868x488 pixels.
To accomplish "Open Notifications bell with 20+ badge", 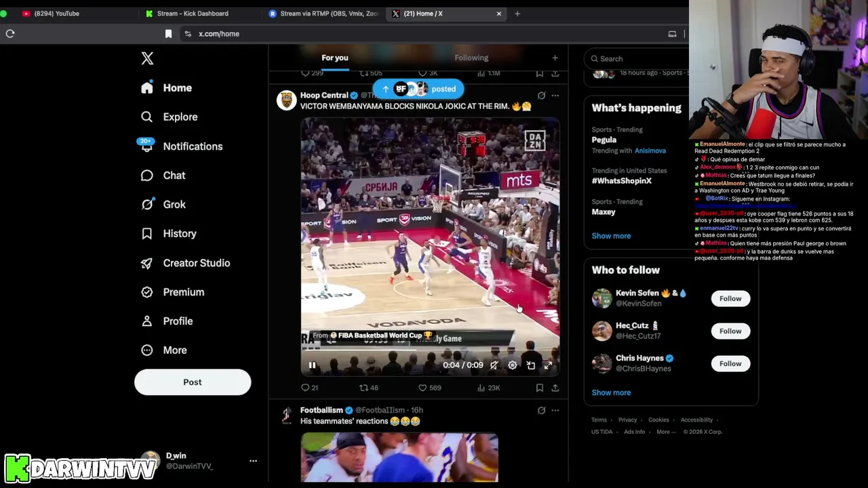I will tap(146, 146).
